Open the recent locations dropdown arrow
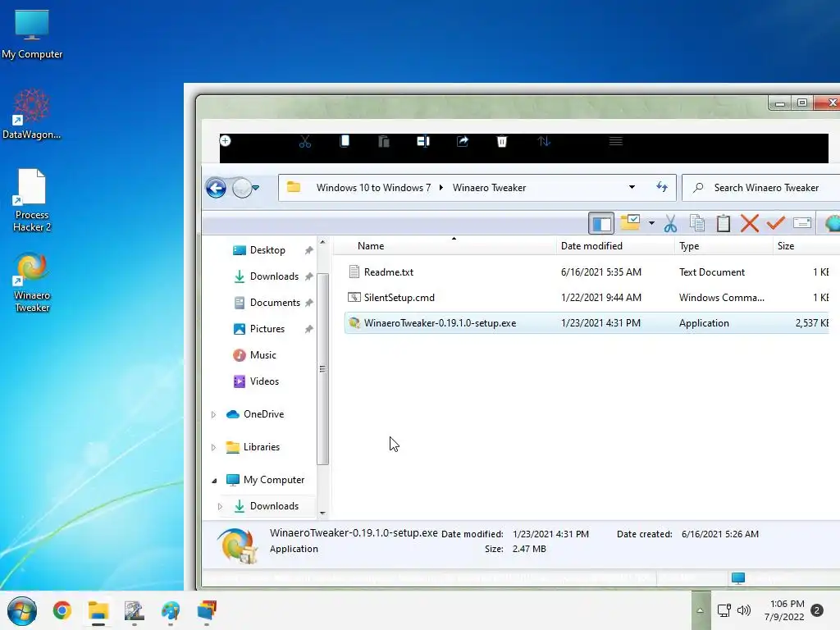The width and height of the screenshot is (840, 630). tap(256, 188)
